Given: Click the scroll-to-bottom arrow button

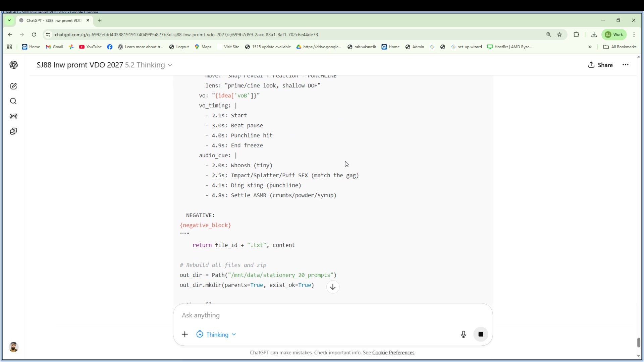Looking at the screenshot, I should pyautogui.click(x=333, y=287).
